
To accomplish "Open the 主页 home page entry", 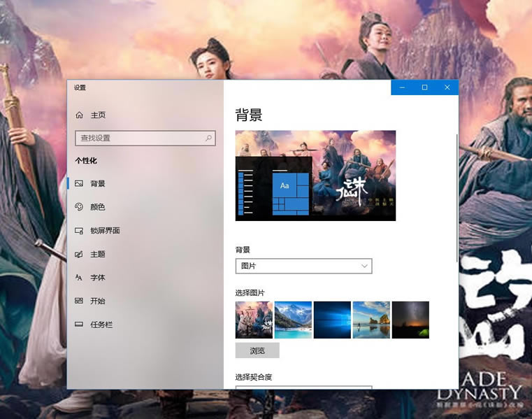I will [98, 115].
